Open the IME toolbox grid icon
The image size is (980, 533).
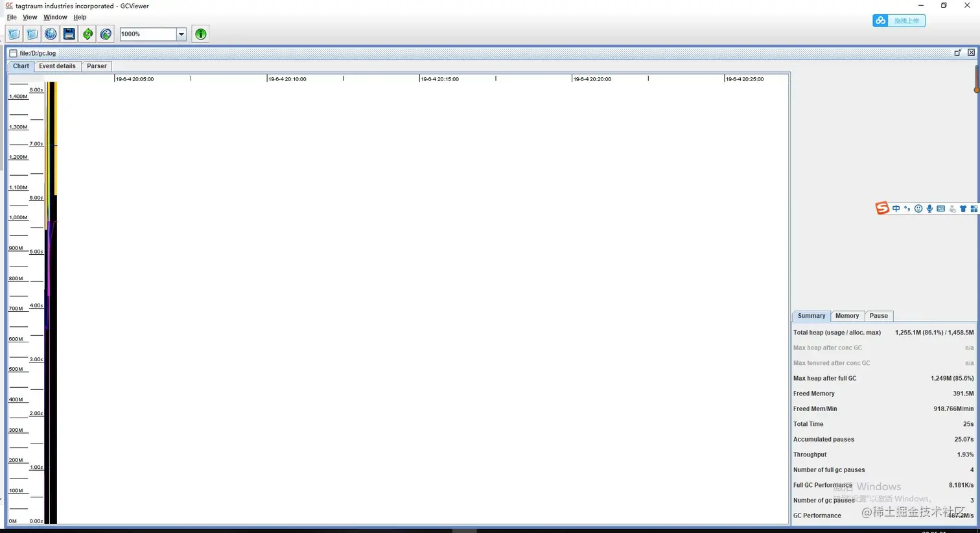pyautogui.click(x=974, y=209)
